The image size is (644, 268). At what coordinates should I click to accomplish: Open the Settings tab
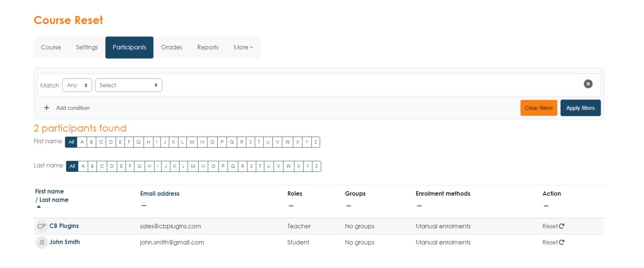click(x=87, y=48)
